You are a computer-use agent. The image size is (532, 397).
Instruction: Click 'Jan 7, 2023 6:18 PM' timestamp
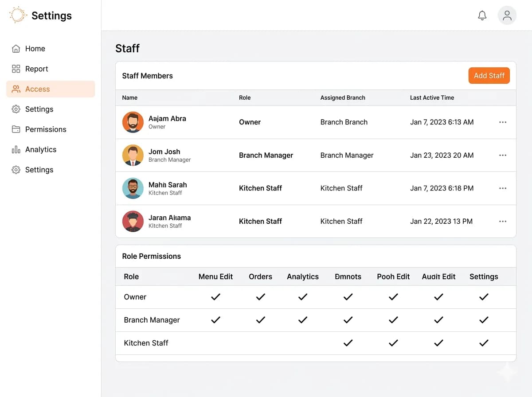point(442,188)
